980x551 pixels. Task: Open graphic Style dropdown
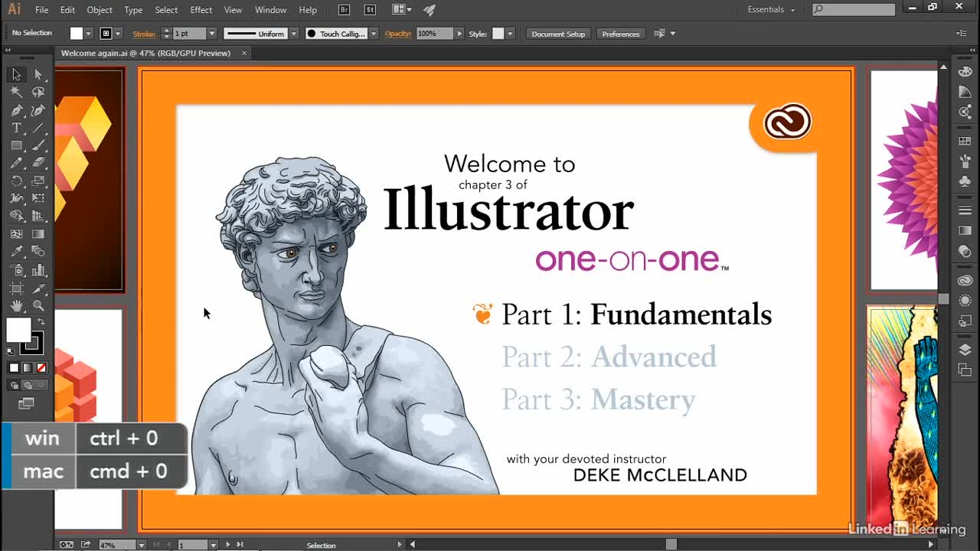[x=510, y=34]
